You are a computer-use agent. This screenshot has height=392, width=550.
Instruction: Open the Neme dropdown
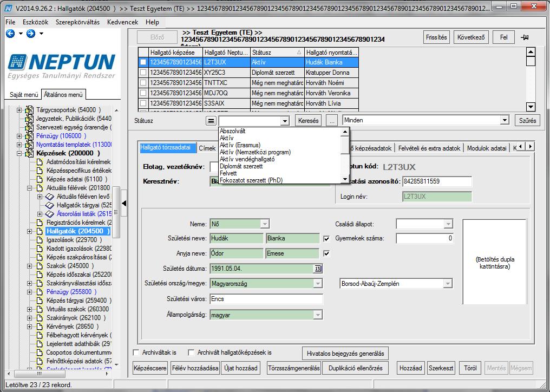pyautogui.click(x=265, y=224)
